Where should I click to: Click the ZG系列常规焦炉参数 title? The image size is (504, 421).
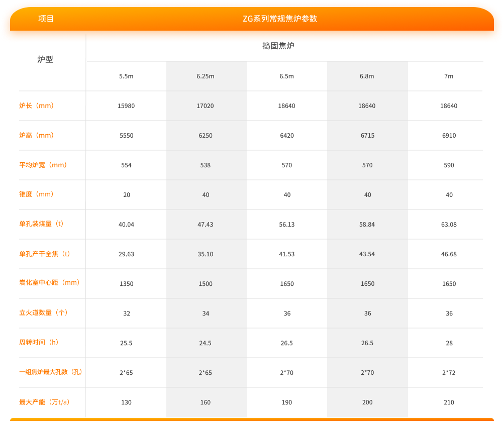(280, 19)
